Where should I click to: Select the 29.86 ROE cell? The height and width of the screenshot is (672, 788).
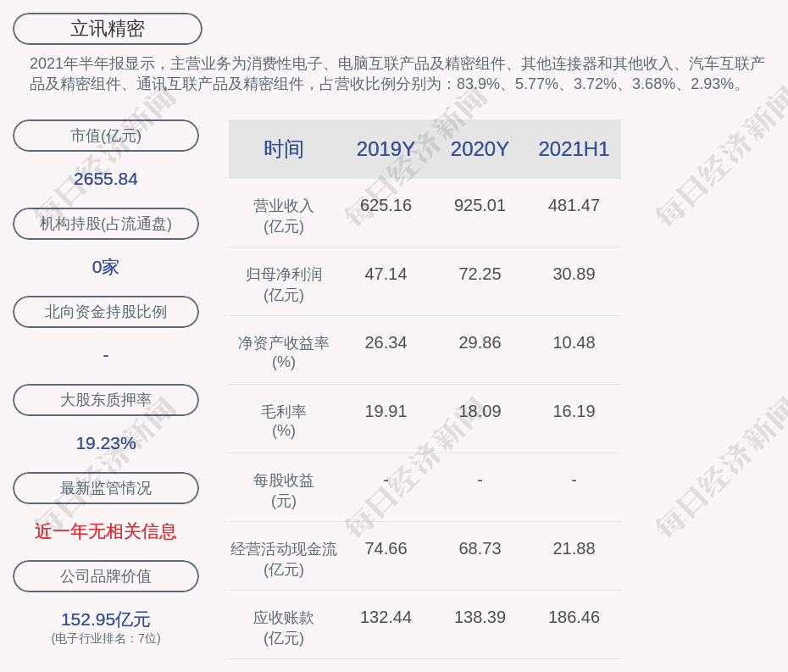coord(480,343)
